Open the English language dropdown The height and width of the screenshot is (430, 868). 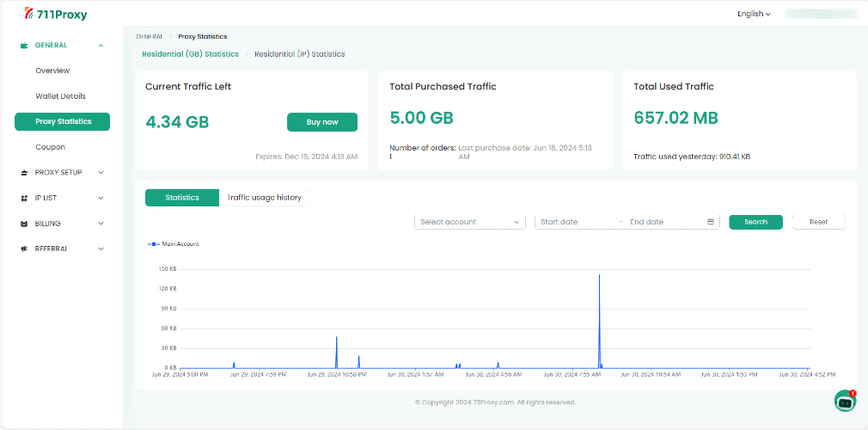click(754, 14)
